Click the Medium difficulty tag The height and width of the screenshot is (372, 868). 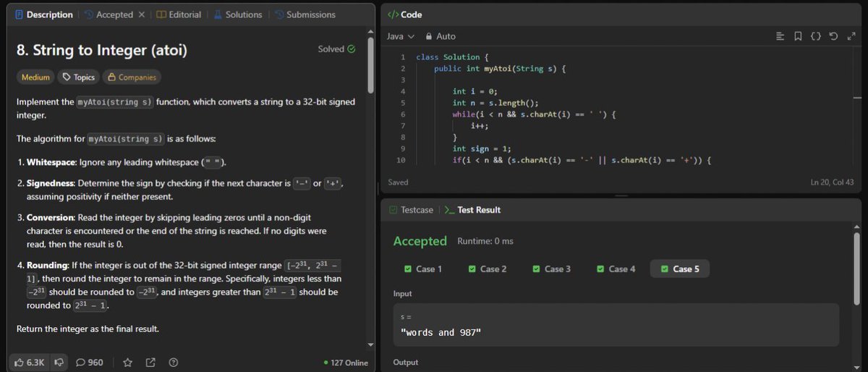35,77
